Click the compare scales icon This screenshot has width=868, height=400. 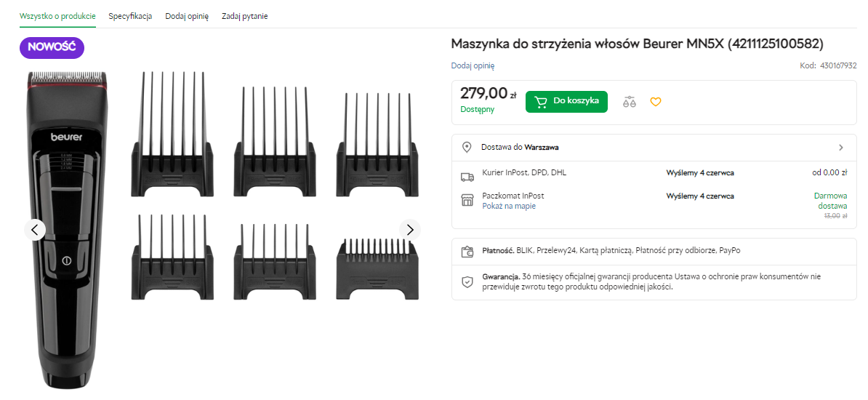[630, 102]
